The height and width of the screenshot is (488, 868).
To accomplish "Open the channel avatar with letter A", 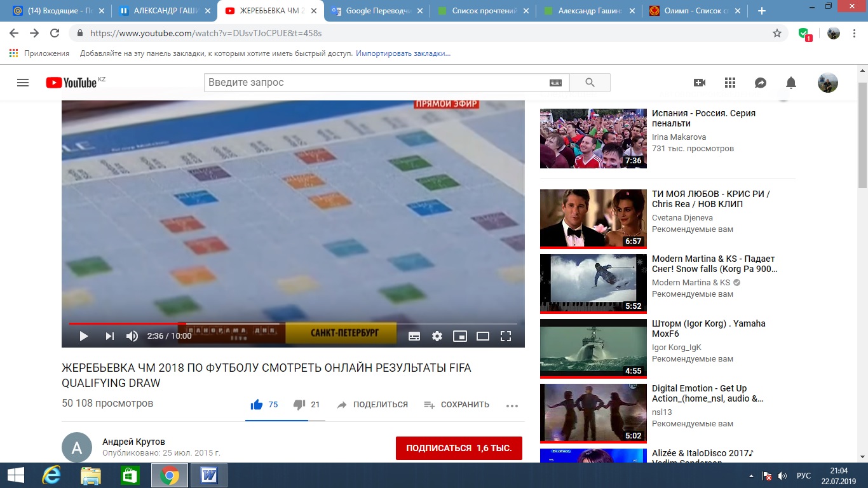I will (77, 448).
